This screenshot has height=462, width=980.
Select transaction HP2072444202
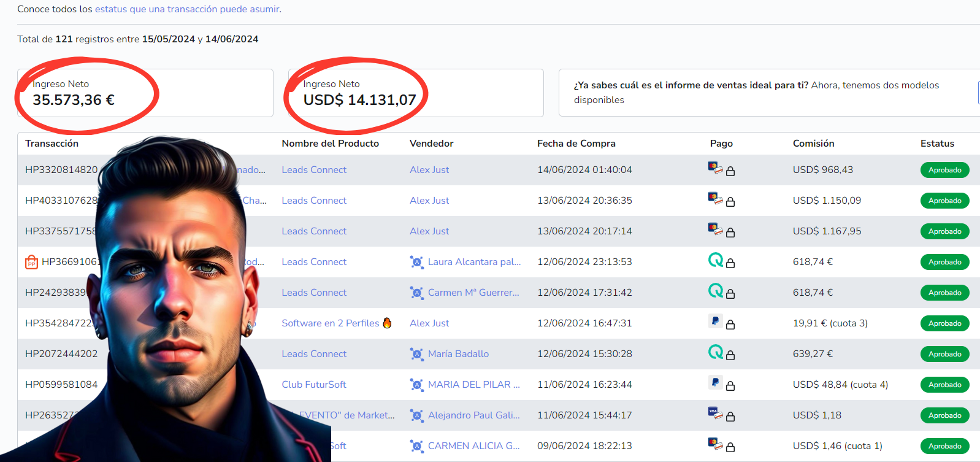(61, 354)
